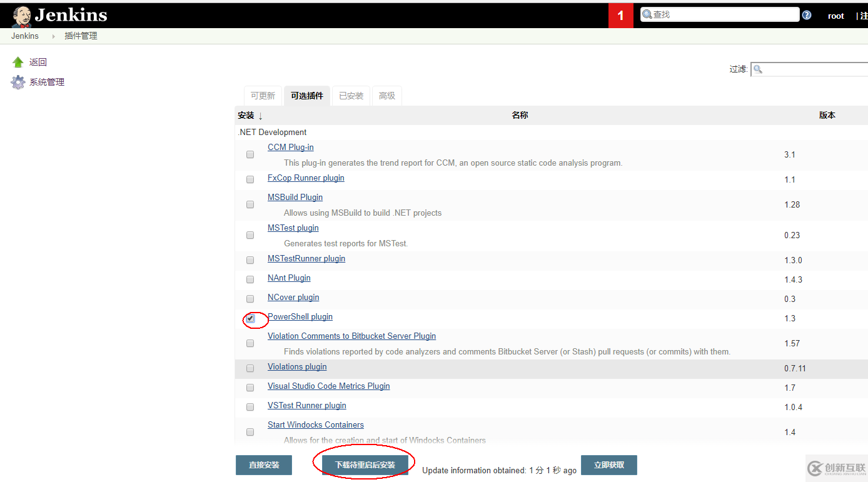Viewport: 868px width, 482px height.
Task: Select the green 返回 arrow icon
Action: pyautogui.click(x=18, y=62)
